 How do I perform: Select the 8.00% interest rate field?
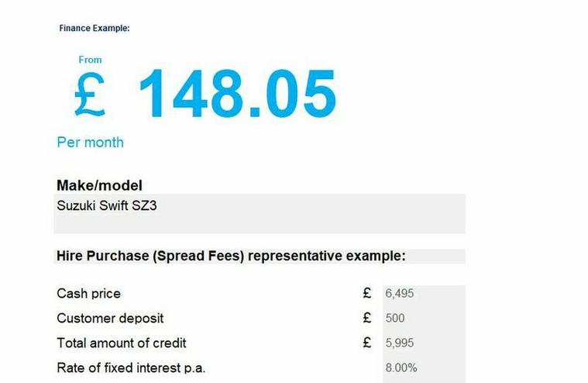[424, 367]
